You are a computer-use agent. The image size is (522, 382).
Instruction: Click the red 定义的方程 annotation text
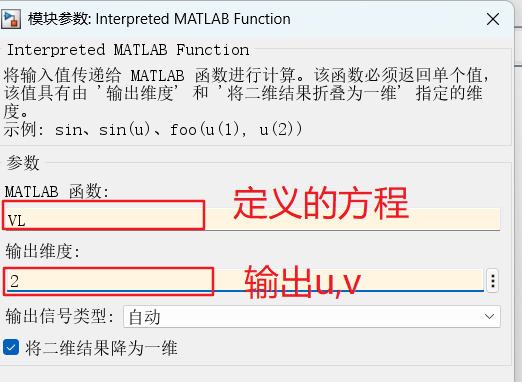[x=321, y=203]
